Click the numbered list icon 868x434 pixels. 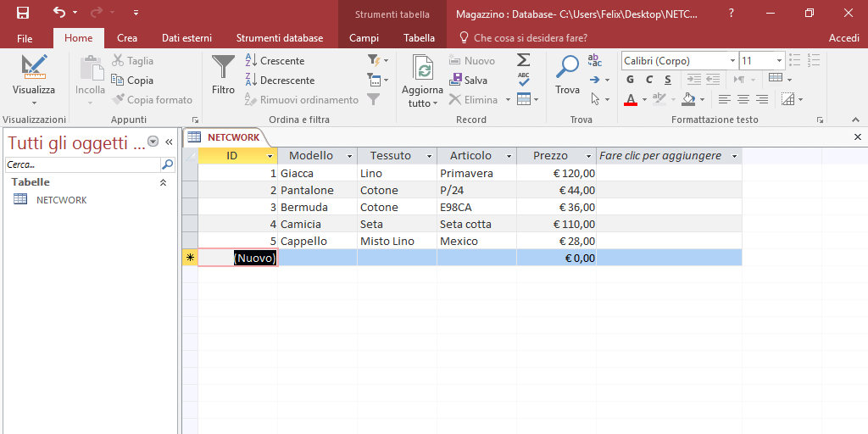(x=813, y=60)
